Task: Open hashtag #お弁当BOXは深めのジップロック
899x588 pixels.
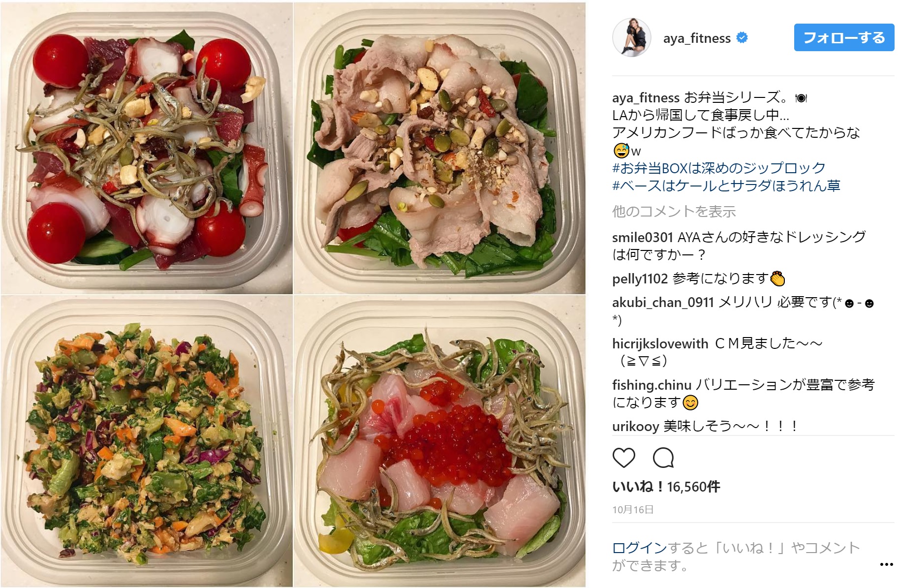Action: point(718,168)
